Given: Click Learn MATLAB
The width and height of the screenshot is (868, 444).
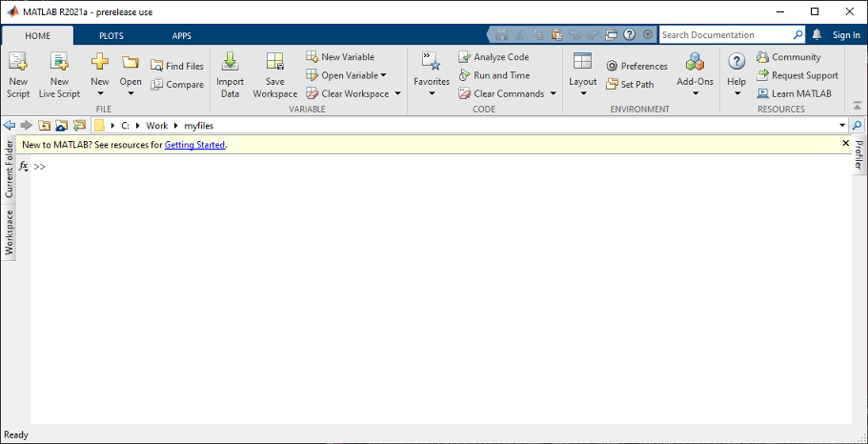Looking at the screenshot, I should 794,93.
